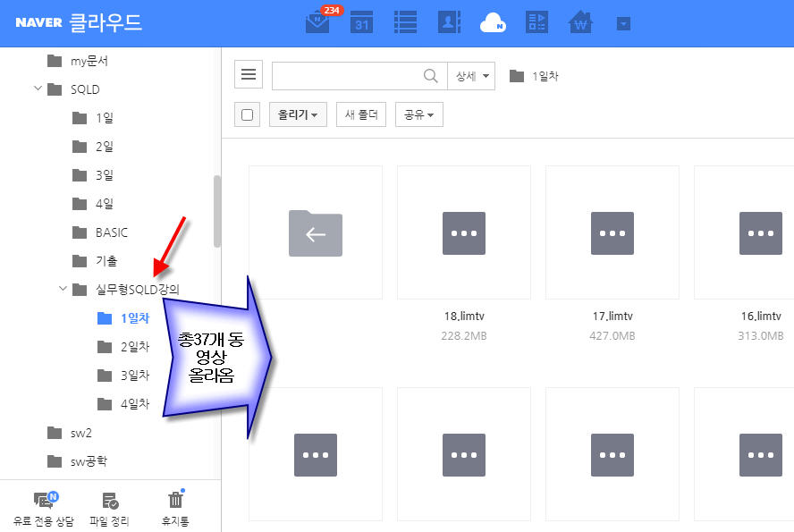Open the 16.limtv file thumbnail
794x532 pixels.
coord(744,232)
